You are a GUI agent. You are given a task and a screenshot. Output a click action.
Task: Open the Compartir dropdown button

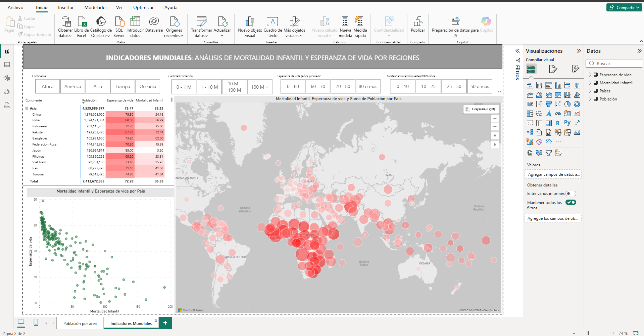point(624,7)
